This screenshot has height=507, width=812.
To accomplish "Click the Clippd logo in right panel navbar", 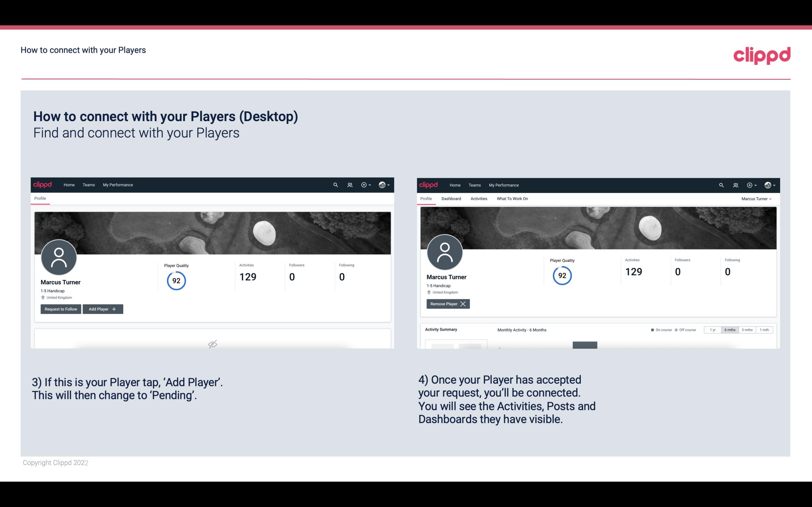I will click(429, 184).
